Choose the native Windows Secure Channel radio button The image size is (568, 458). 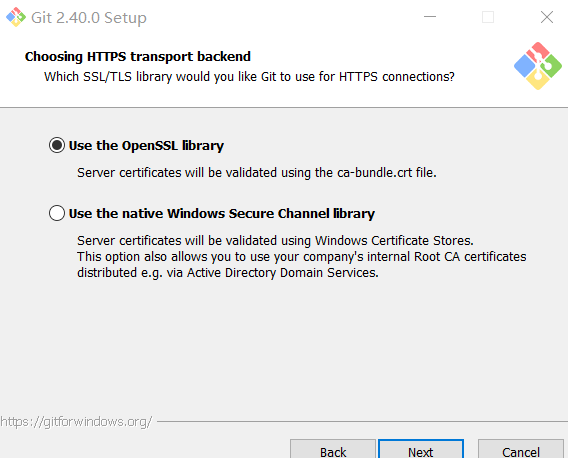coord(57,213)
